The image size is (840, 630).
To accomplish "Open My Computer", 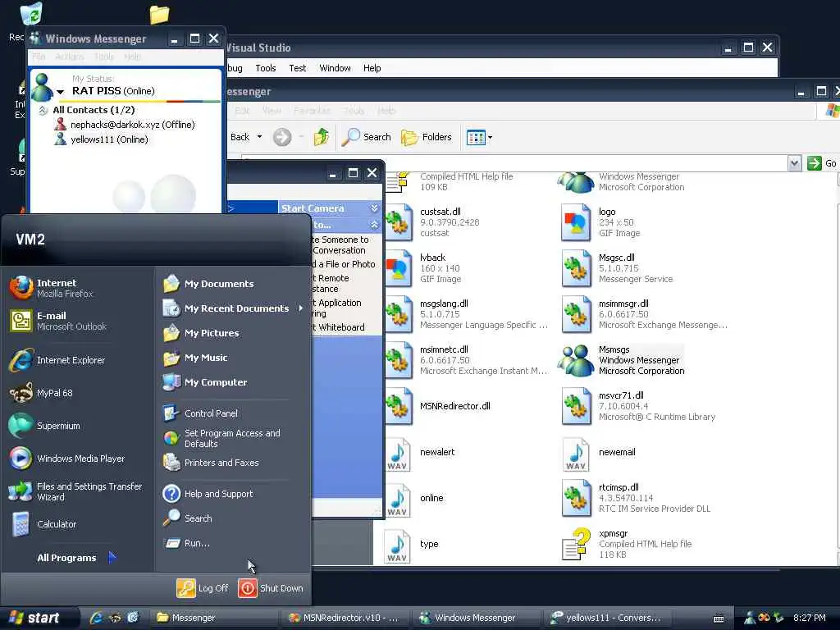I will (204, 382).
